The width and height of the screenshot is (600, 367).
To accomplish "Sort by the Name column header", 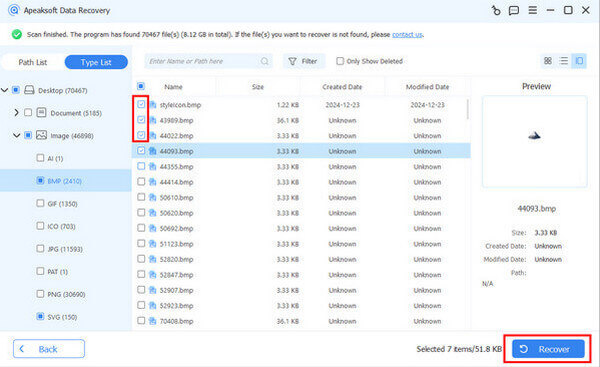I will 173,87.
